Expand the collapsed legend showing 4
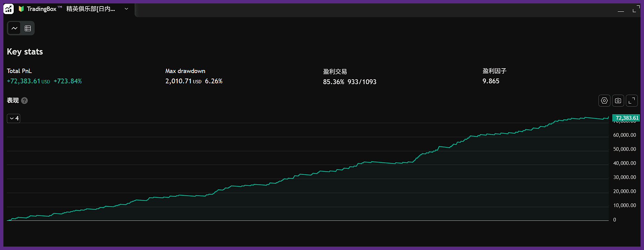The height and width of the screenshot is (250, 644). click(14, 118)
